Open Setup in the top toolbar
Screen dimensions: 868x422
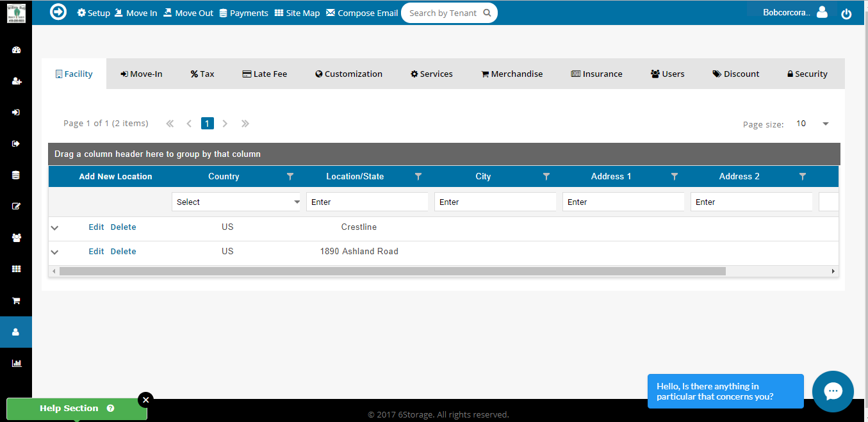[94, 13]
